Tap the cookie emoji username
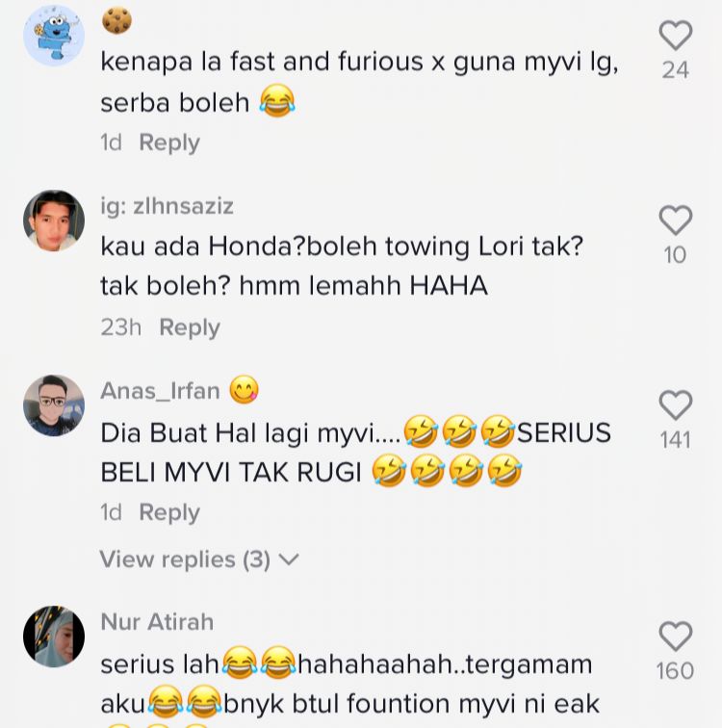722x728 pixels. (x=116, y=20)
